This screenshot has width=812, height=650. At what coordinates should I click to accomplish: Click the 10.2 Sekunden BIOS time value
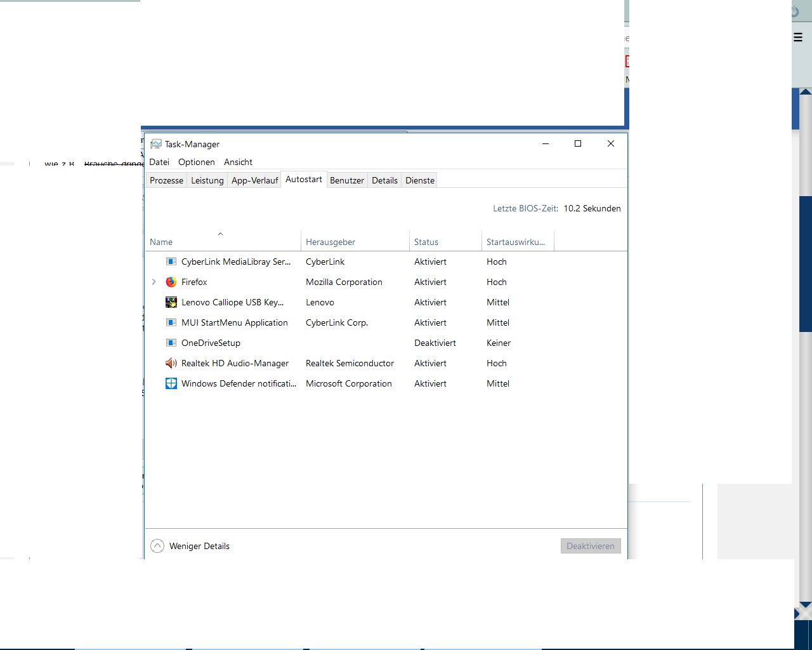pyautogui.click(x=592, y=208)
